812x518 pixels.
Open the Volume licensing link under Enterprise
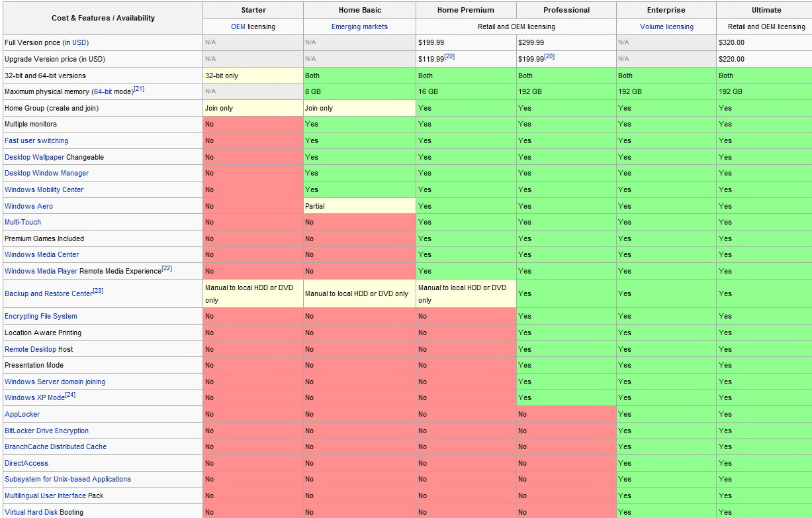[666, 26]
